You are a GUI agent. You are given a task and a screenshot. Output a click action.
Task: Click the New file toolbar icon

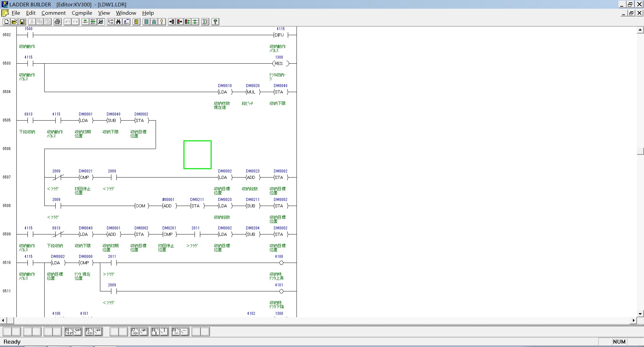pyautogui.click(x=6, y=22)
